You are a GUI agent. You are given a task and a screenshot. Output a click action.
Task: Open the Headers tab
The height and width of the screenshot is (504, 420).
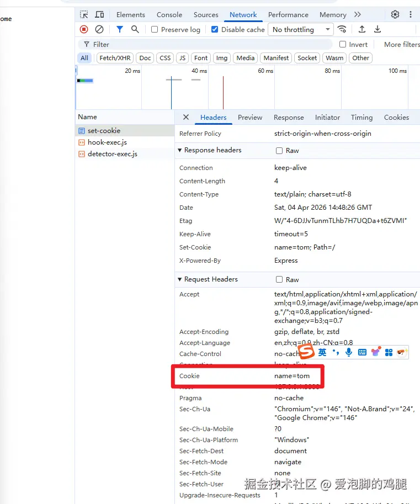pos(213,118)
